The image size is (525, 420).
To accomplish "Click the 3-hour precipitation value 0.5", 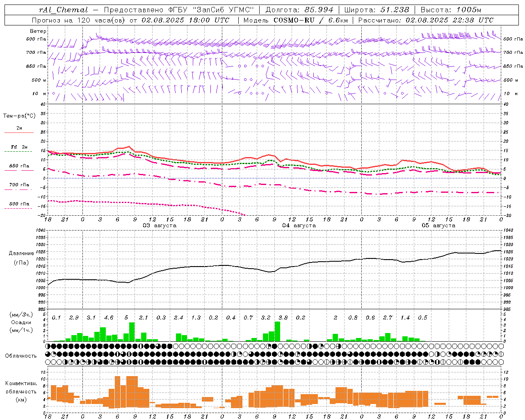I will [422, 318].
